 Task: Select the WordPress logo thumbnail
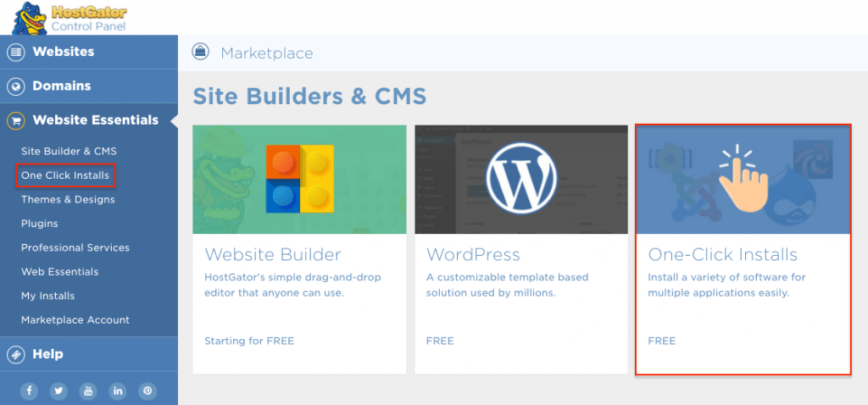click(520, 180)
